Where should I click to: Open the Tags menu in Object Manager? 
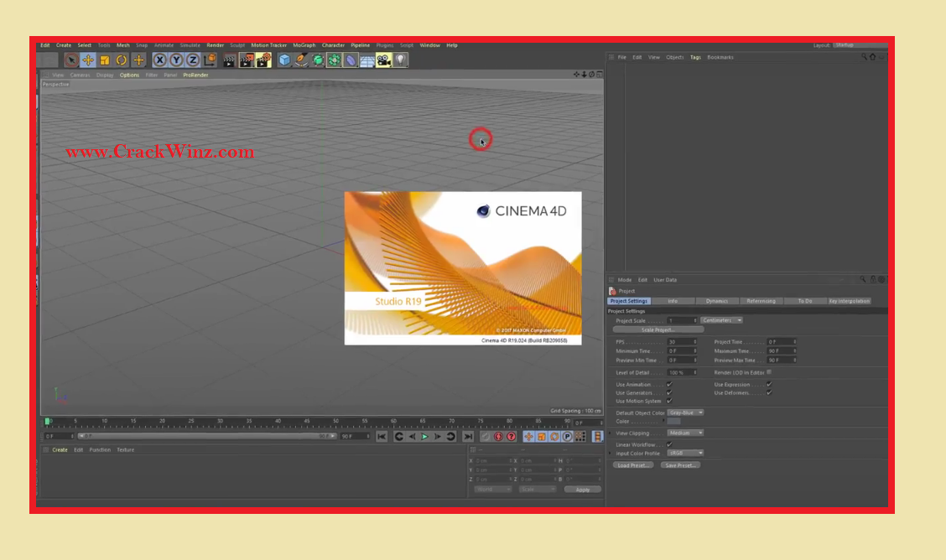(x=695, y=57)
